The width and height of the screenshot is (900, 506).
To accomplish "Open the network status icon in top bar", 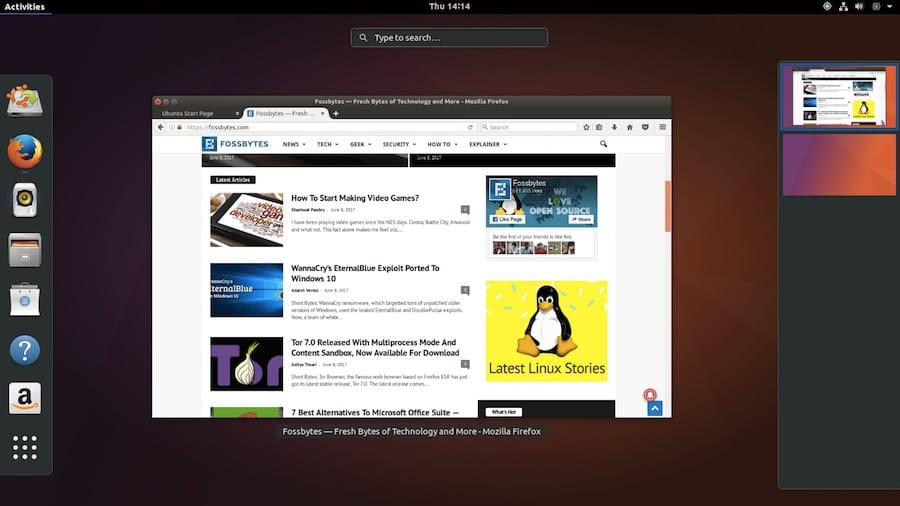I will click(843, 6).
